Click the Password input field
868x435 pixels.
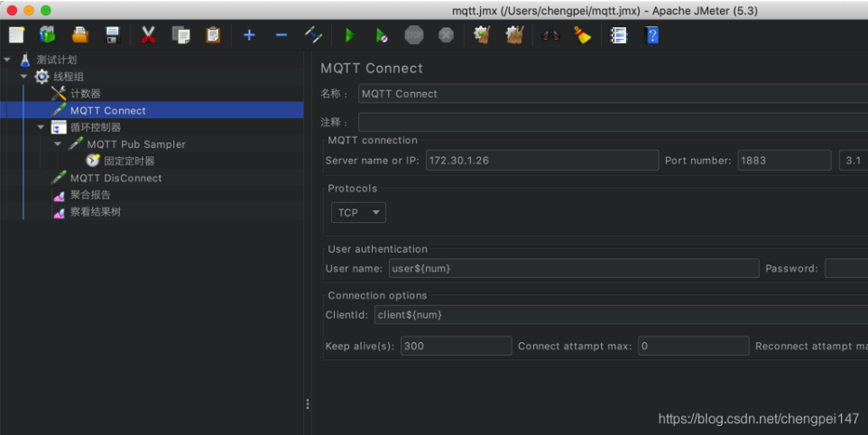tap(846, 268)
